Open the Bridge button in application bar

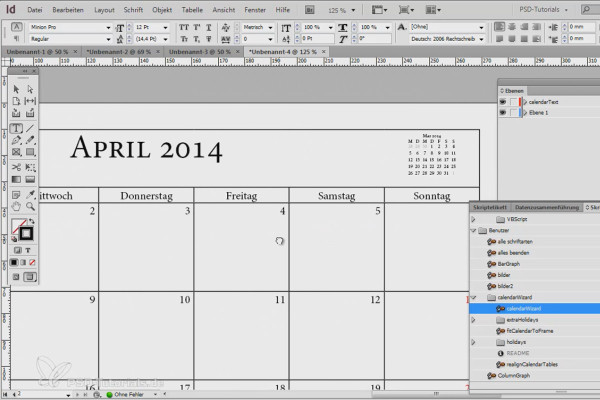click(x=310, y=10)
